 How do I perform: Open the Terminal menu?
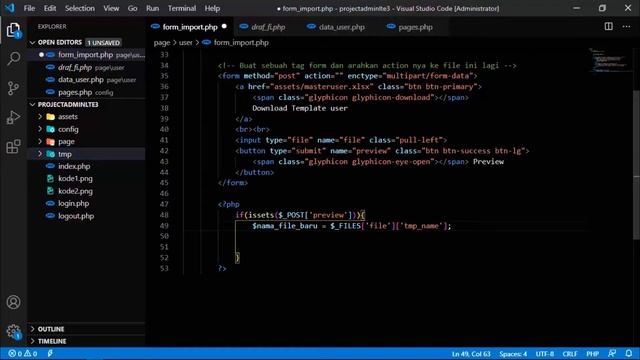(x=182, y=8)
